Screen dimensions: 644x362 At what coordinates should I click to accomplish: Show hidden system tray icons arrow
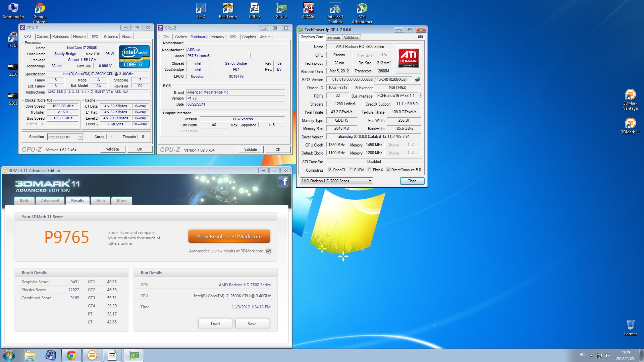(591, 356)
